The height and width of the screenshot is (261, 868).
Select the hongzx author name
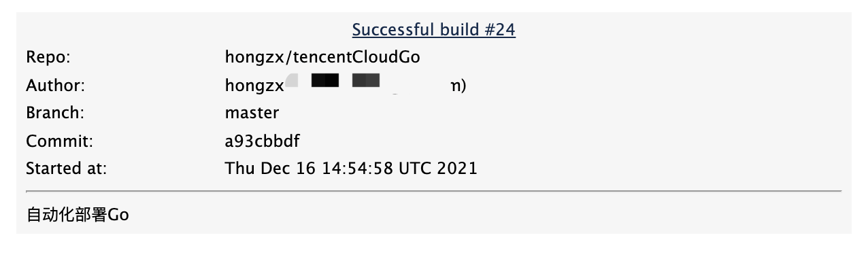pyautogui.click(x=254, y=86)
